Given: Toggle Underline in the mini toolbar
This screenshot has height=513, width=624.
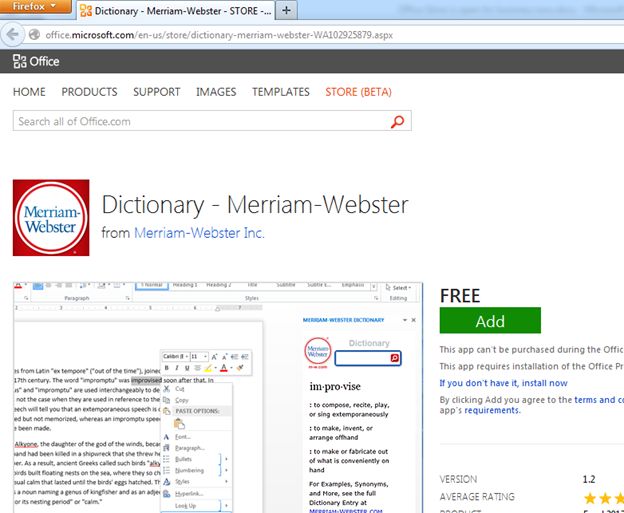Looking at the screenshot, I should [187, 368].
